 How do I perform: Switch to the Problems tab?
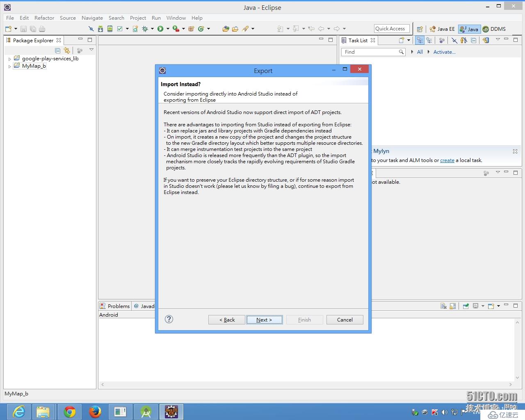click(x=115, y=306)
